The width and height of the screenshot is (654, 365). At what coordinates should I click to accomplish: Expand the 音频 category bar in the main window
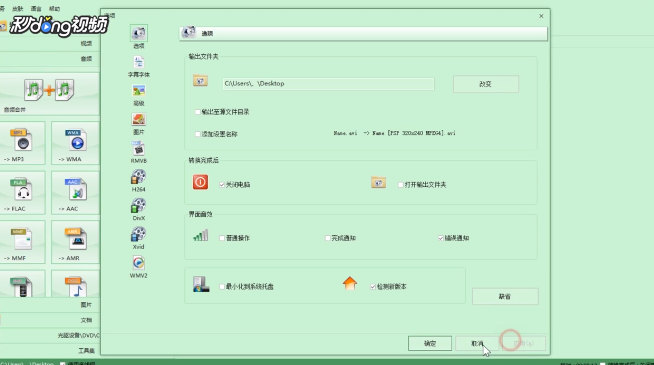pyautogui.click(x=50, y=59)
